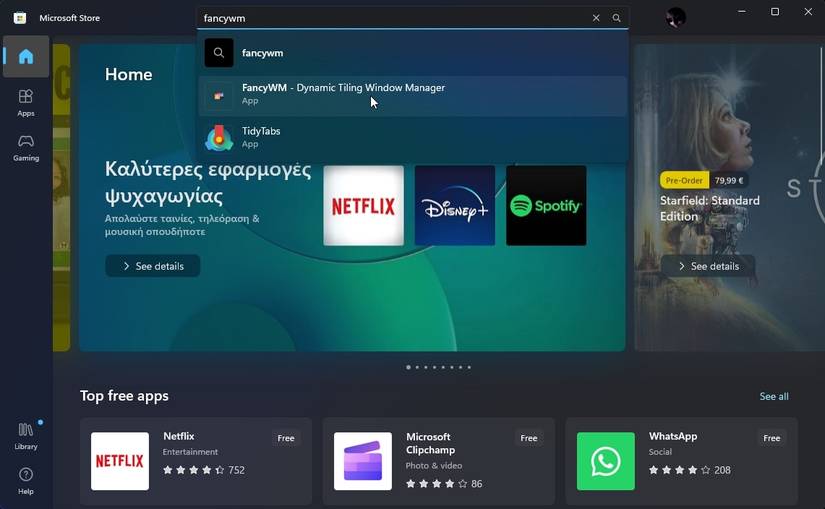
Task: Click Free button on WhatsApp card
Action: 771,438
